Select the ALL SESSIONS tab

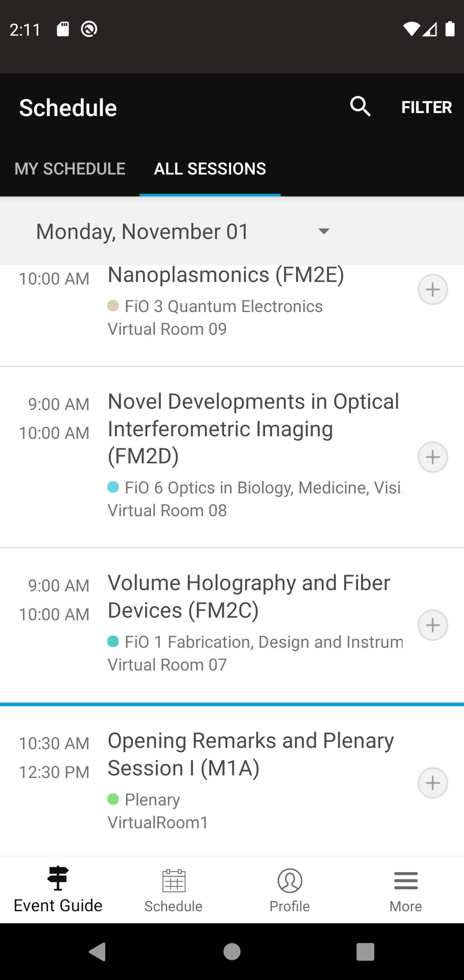[x=210, y=168]
